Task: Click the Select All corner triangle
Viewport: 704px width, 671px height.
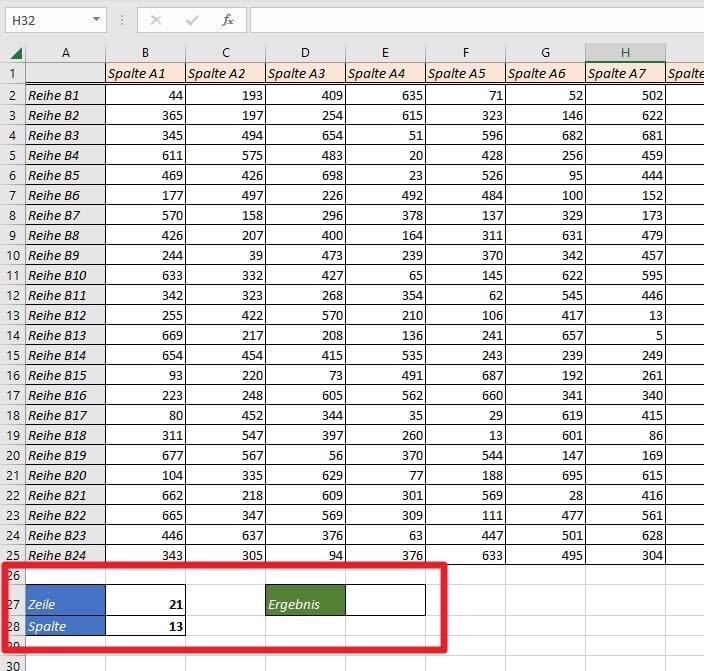Action: 16,54
